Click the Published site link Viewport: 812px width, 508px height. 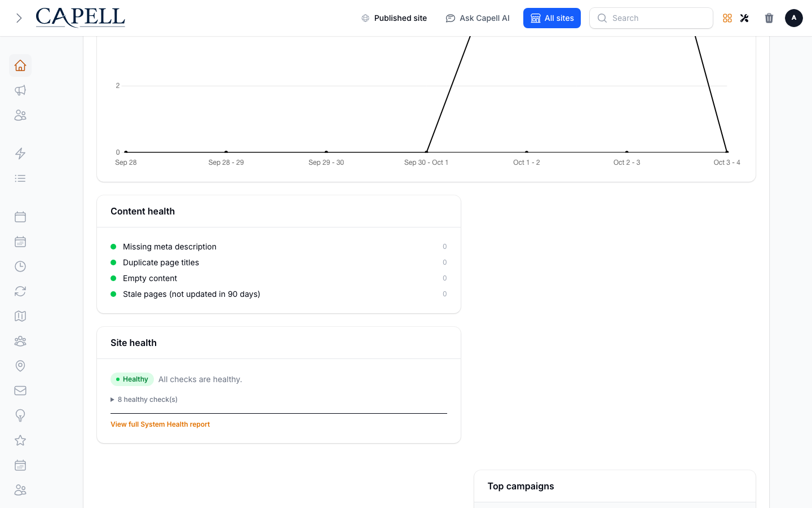394,18
